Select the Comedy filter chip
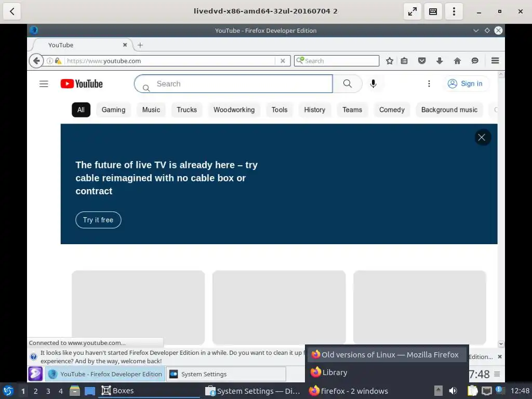The height and width of the screenshot is (399, 532). (392, 110)
